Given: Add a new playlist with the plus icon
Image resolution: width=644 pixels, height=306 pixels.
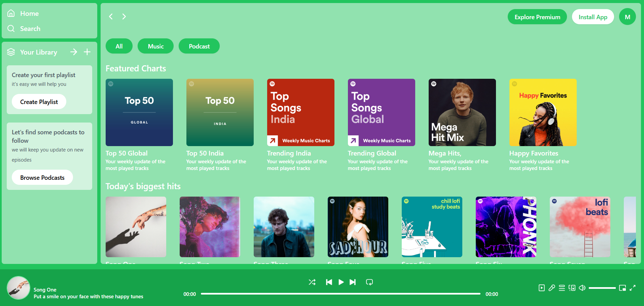Looking at the screenshot, I should [x=87, y=52].
